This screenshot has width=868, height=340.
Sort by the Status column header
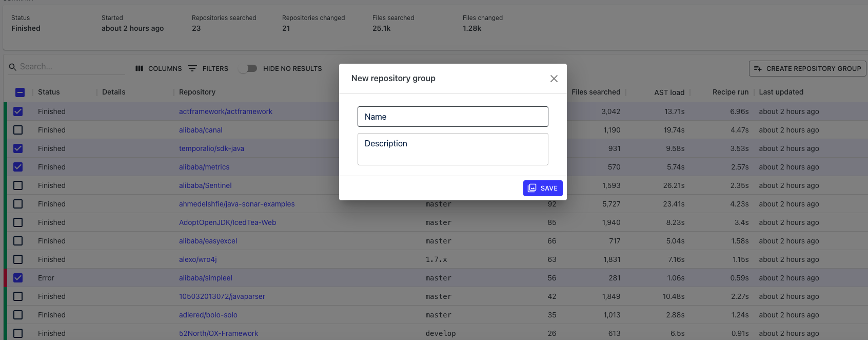pos(49,92)
